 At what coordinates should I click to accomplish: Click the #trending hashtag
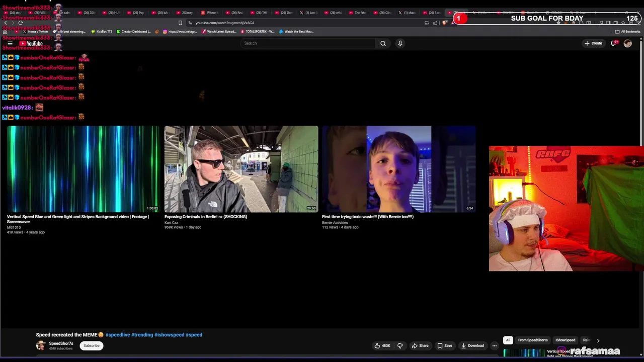(142, 335)
